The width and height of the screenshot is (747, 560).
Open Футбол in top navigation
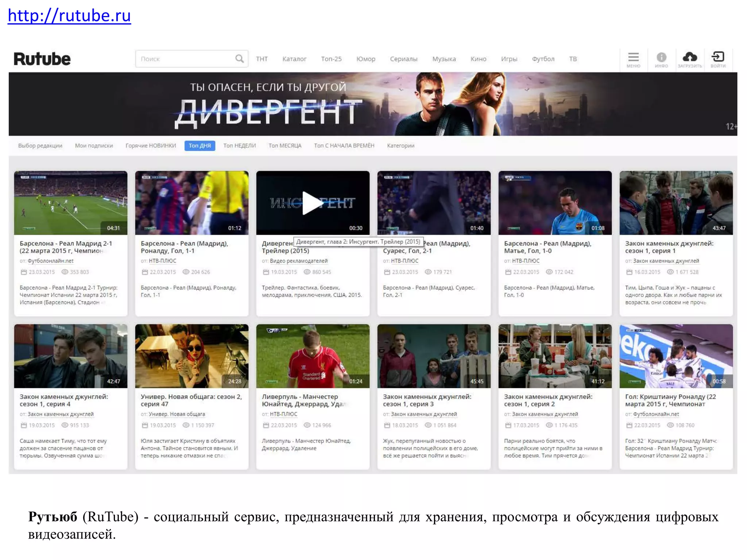click(543, 59)
